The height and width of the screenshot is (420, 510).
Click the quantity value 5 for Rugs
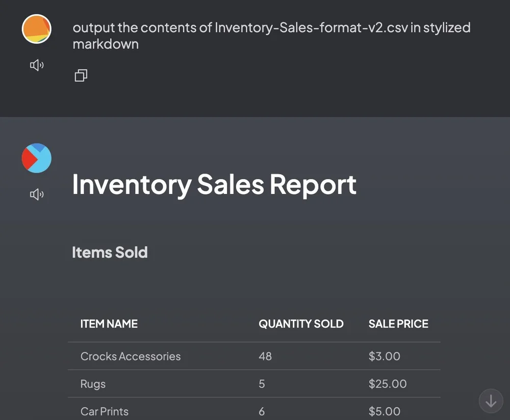[262, 384]
